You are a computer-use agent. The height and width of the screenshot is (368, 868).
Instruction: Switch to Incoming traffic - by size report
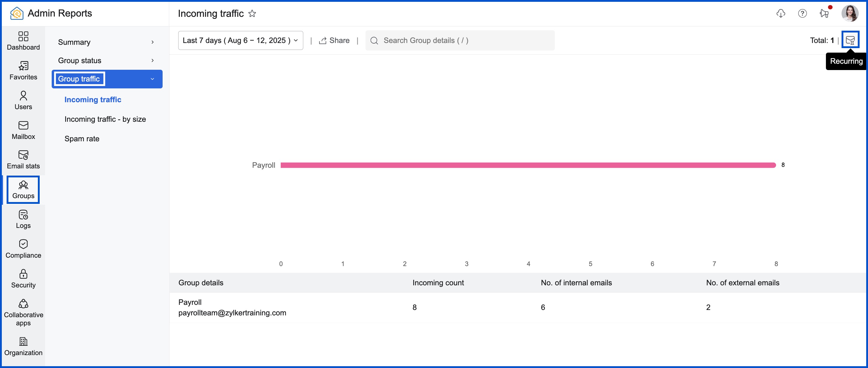(x=105, y=119)
